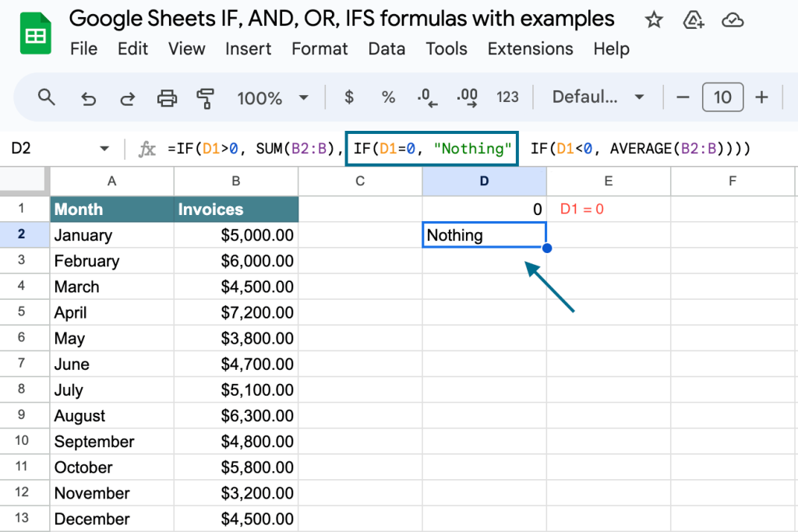Format as currency with dollar icon
Screen dimensions: 798x532
[349, 97]
